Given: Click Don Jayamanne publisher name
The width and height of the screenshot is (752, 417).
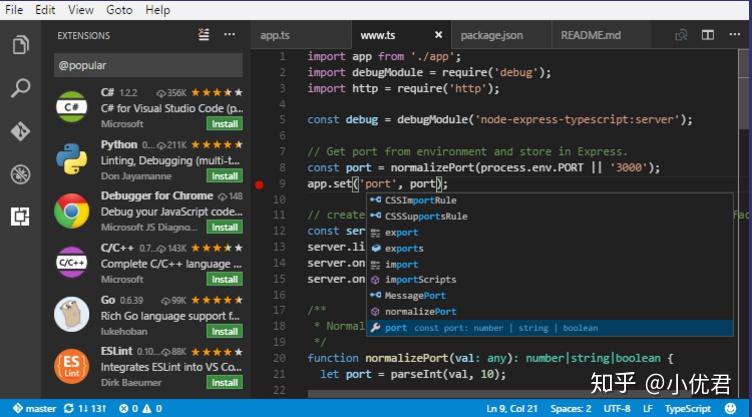Looking at the screenshot, I should point(136,176).
